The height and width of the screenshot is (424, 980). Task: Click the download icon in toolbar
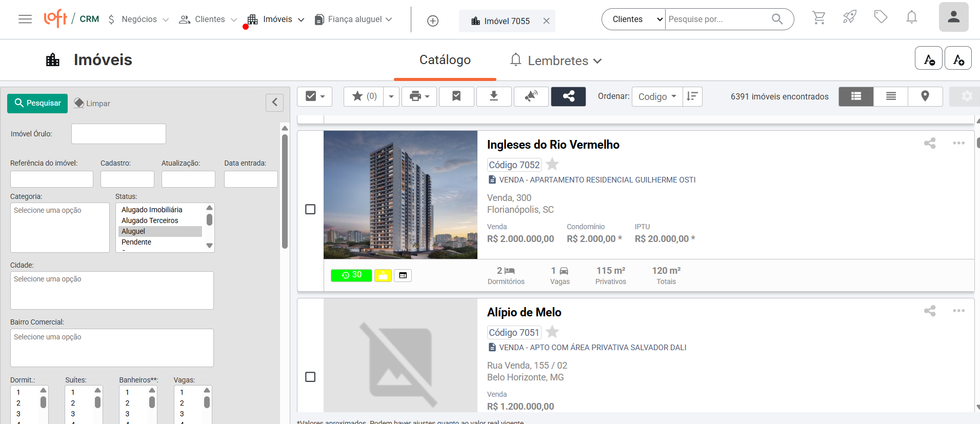coord(494,96)
